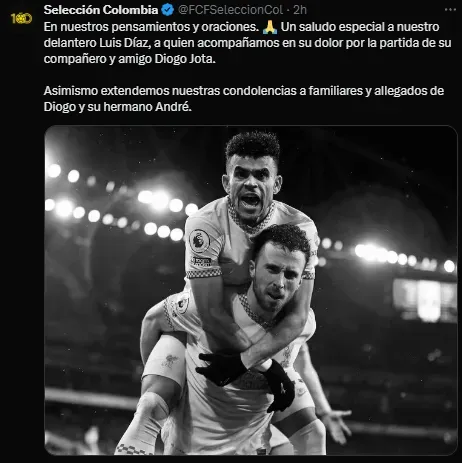Open the Selección Colombia profile avatar

21,18
